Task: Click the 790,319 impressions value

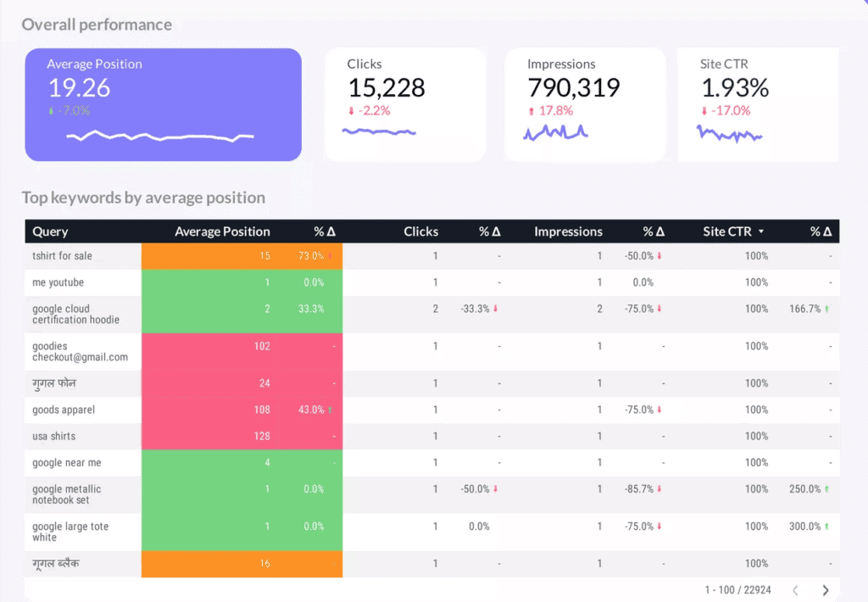Action: (x=574, y=87)
